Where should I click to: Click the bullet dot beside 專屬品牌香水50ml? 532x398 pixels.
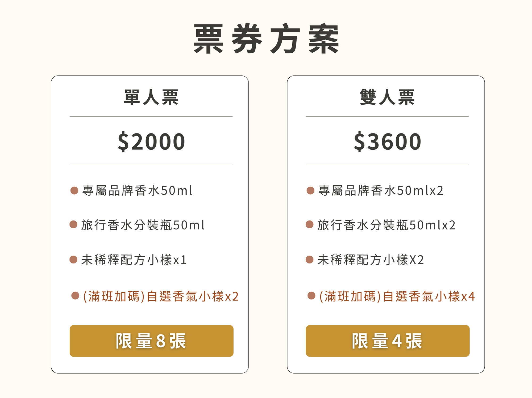pyautogui.click(x=74, y=190)
